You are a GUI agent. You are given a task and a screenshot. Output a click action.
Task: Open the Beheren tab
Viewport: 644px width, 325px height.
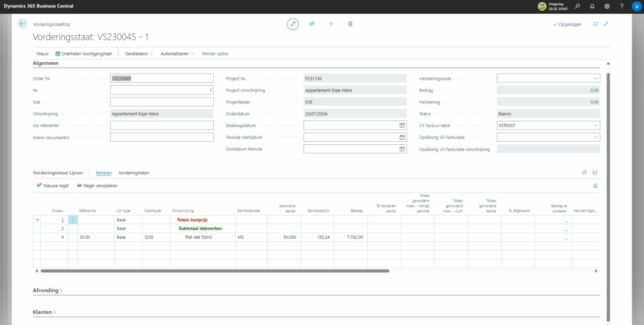point(104,173)
